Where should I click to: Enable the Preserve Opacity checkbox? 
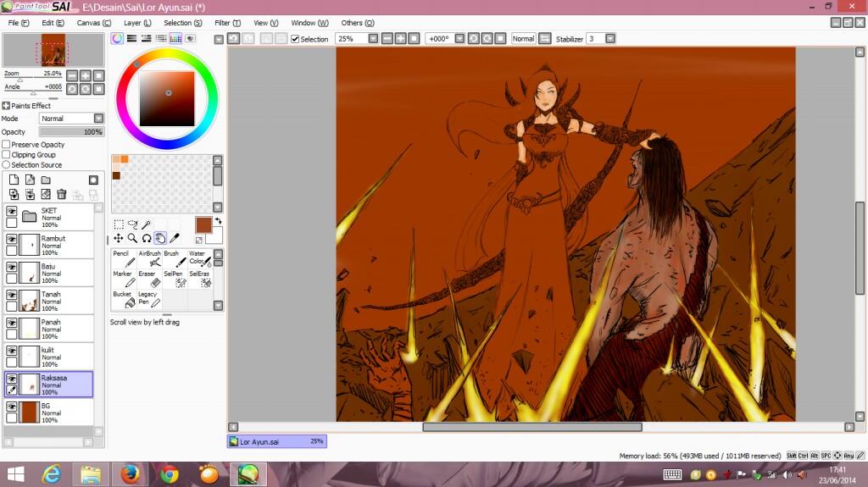7,145
